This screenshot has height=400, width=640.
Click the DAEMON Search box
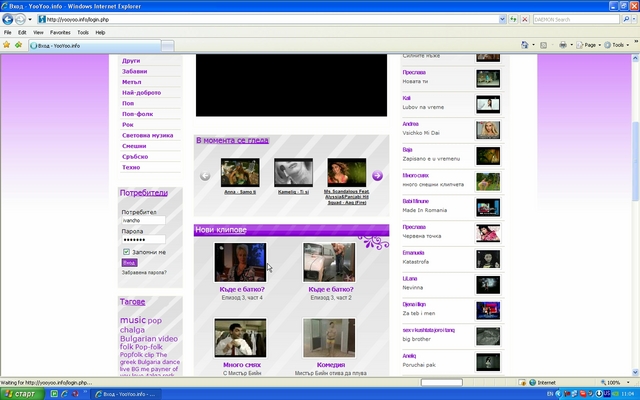click(576, 19)
